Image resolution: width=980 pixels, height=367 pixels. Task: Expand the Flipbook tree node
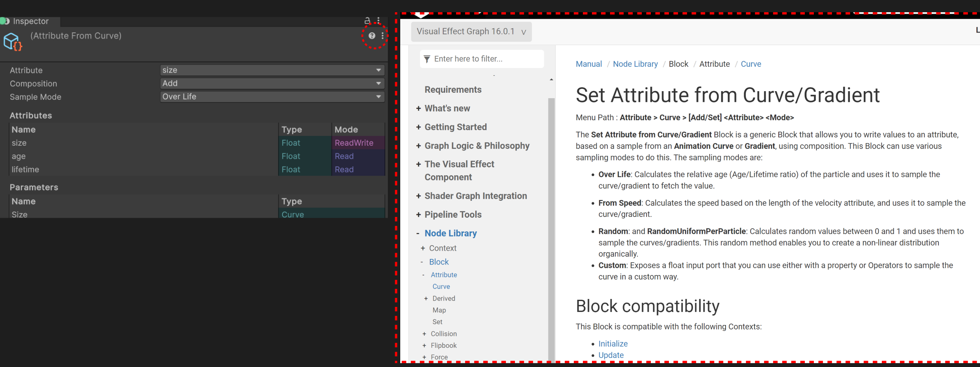click(424, 346)
